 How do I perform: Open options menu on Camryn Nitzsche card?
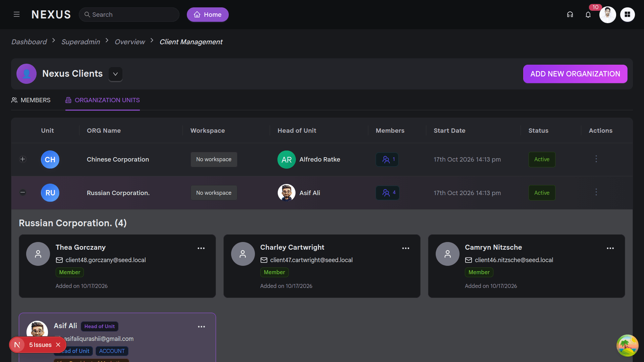coord(610,248)
